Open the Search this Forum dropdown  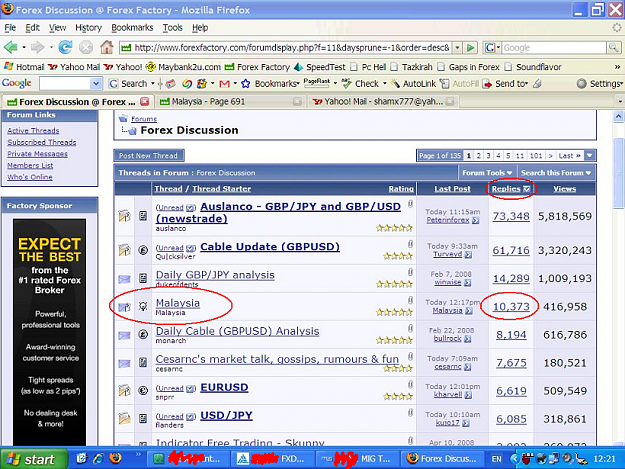click(x=556, y=173)
